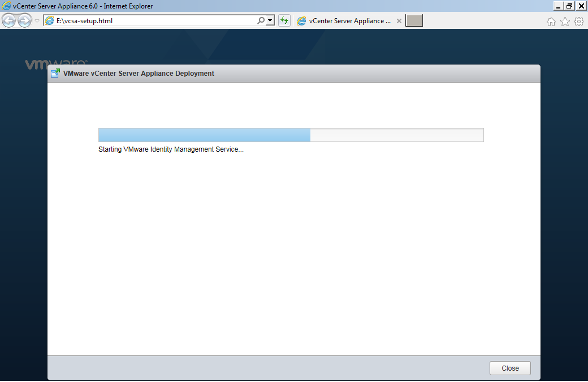The image size is (588, 382).
Task: Click the 'VMware vCenter Server Appliance Deployment' title
Action: [x=139, y=74]
